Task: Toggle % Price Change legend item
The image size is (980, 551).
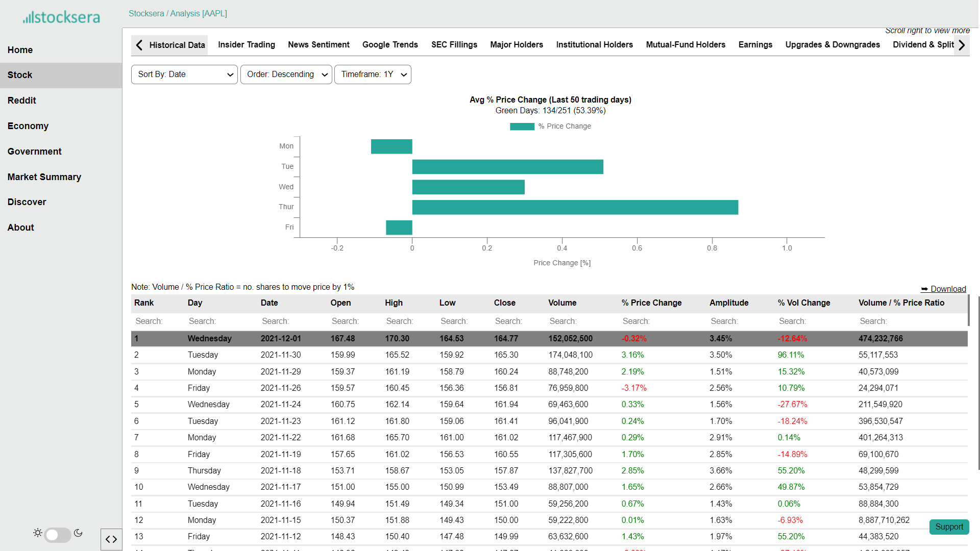Action: pyautogui.click(x=550, y=127)
